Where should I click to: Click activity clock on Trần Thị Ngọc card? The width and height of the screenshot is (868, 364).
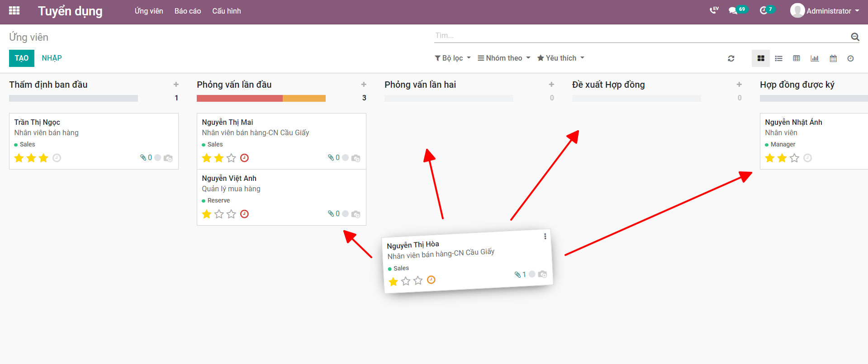coord(57,158)
